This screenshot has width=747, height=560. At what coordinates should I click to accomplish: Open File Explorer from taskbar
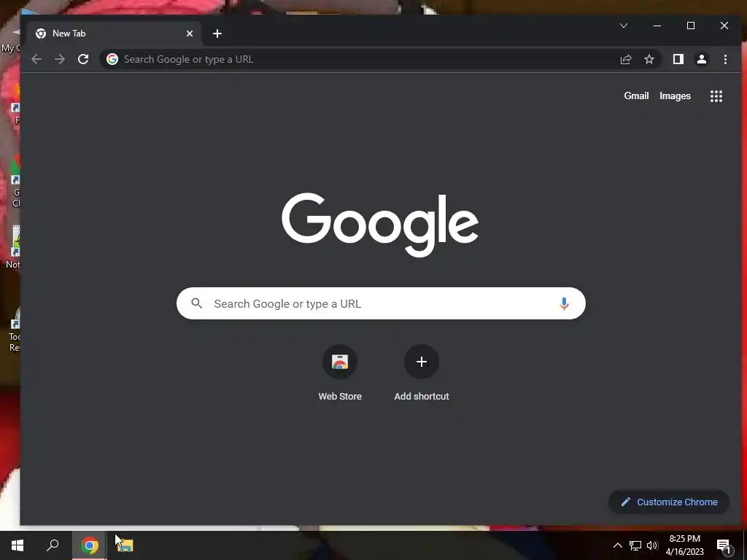(125, 545)
